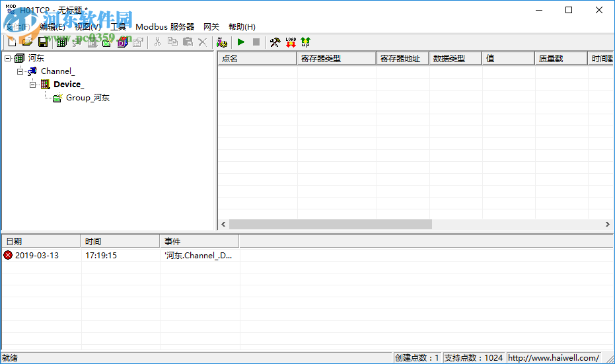Collapse the Device_ tree node
This screenshot has height=364, width=615.
pos(33,85)
